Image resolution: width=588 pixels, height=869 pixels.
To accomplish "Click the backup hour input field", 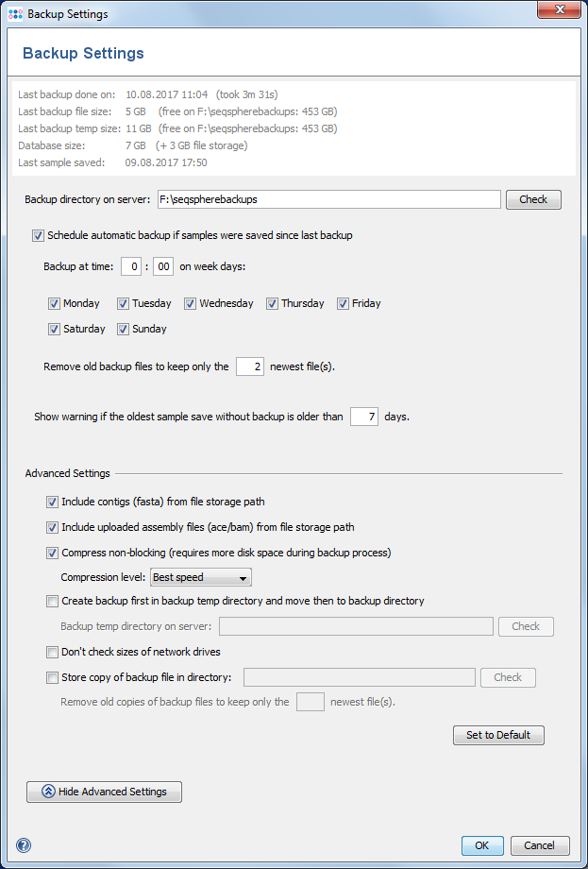I will point(135,267).
